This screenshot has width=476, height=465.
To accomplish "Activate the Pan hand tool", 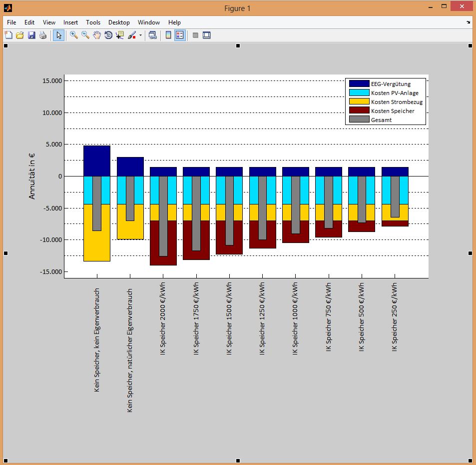I will point(97,35).
